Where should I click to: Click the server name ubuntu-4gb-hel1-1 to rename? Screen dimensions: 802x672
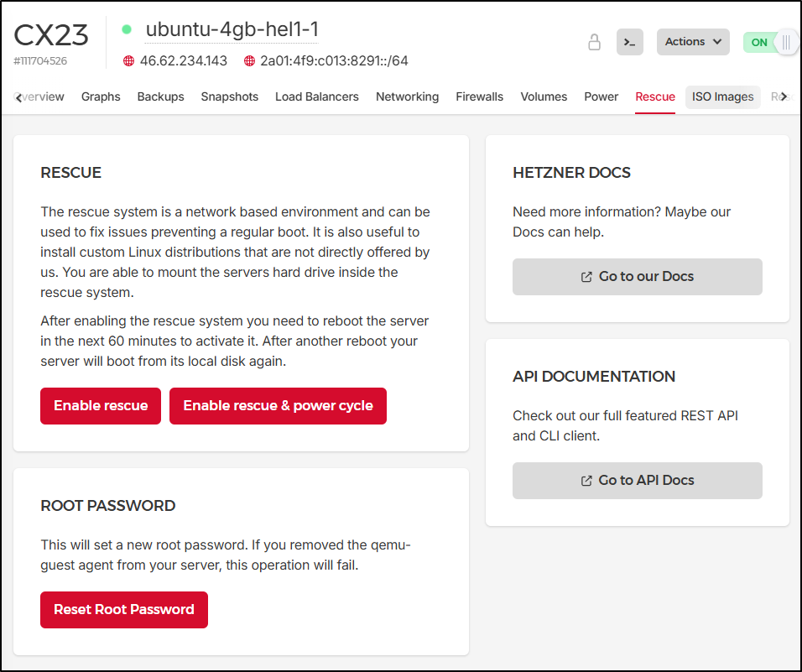[232, 30]
